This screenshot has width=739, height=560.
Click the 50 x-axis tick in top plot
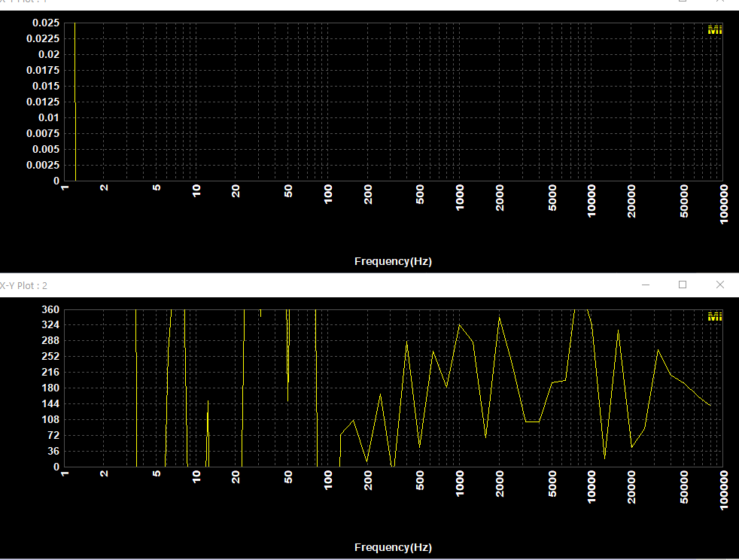point(288,191)
